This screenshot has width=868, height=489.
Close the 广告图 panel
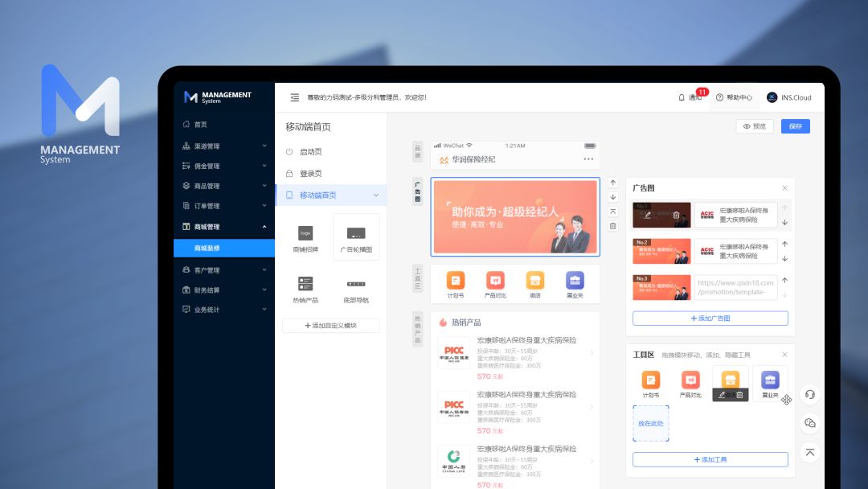click(784, 188)
